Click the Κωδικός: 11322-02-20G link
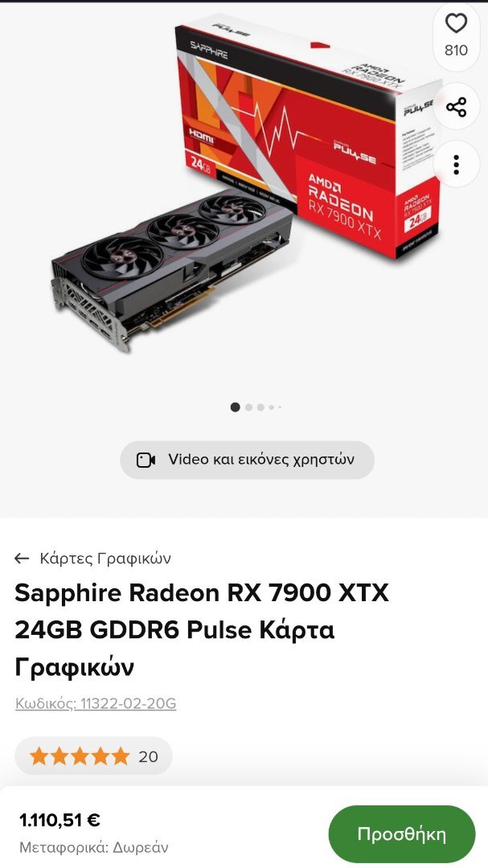Viewport: 488px width, 868px height. pyautogui.click(x=96, y=703)
